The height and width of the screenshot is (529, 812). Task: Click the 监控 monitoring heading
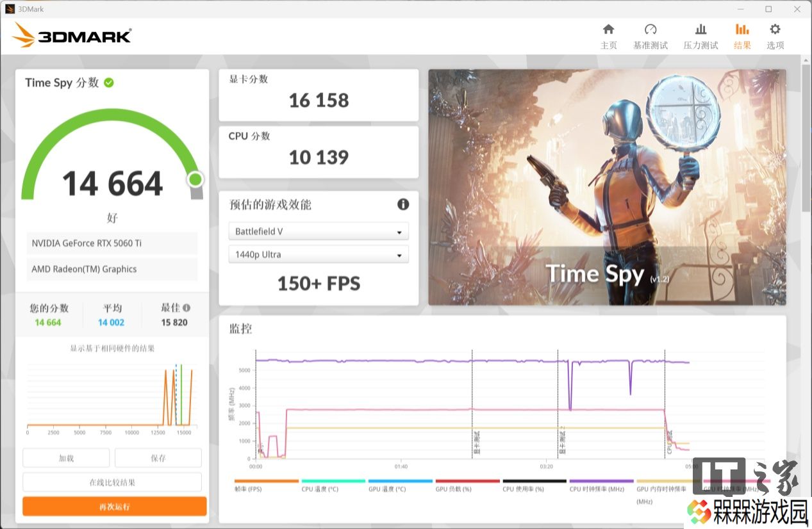pos(241,329)
